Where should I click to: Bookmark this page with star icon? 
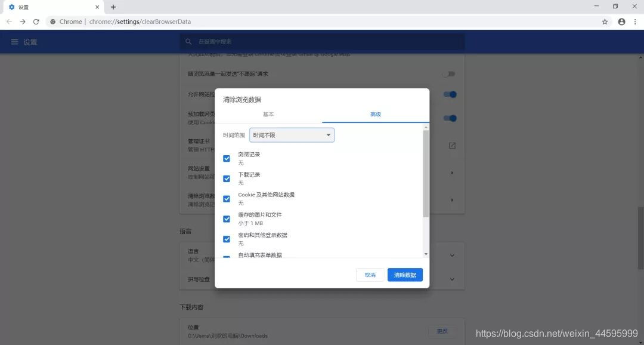tap(605, 22)
